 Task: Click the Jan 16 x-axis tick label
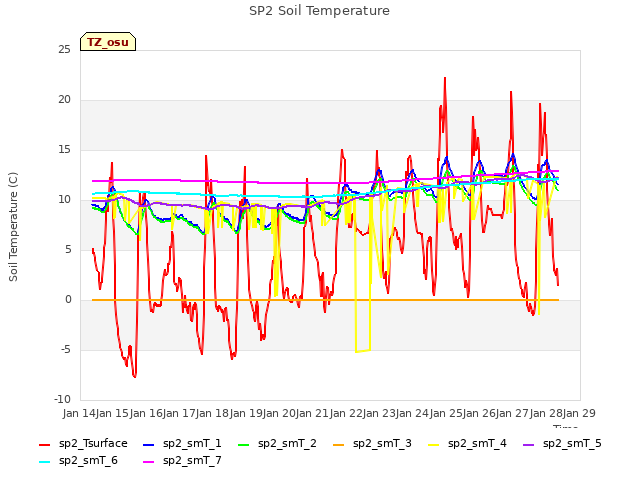(x=146, y=413)
